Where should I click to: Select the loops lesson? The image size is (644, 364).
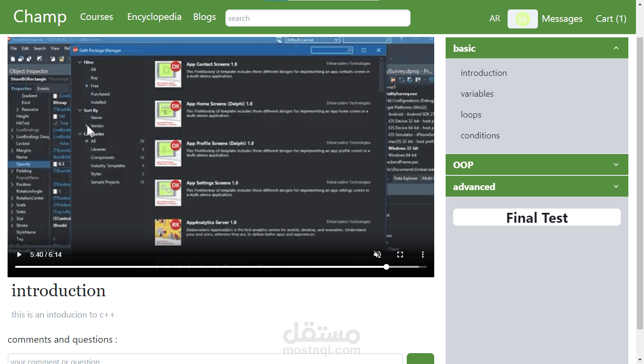pos(471,115)
